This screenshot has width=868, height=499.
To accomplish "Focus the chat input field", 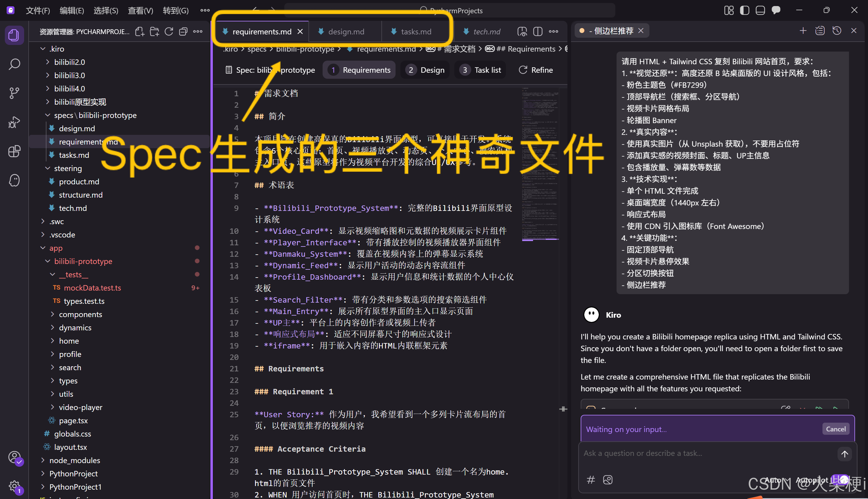I will (709, 453).
